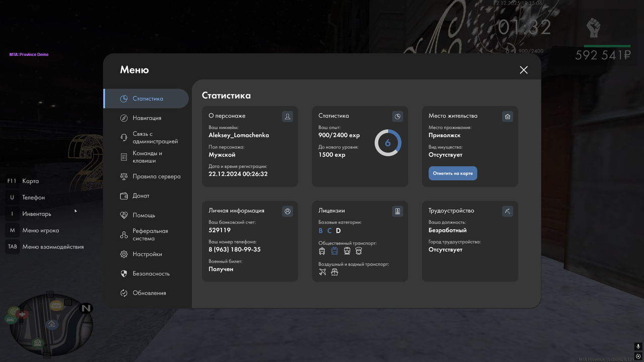
Task: Click the airplane license icon
Action: 323,272
